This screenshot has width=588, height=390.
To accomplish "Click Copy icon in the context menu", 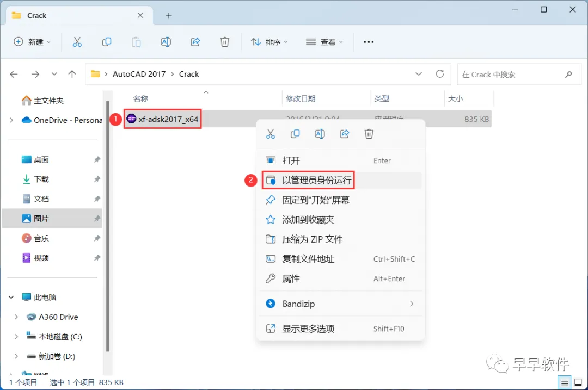I will (x=295, y=134).
